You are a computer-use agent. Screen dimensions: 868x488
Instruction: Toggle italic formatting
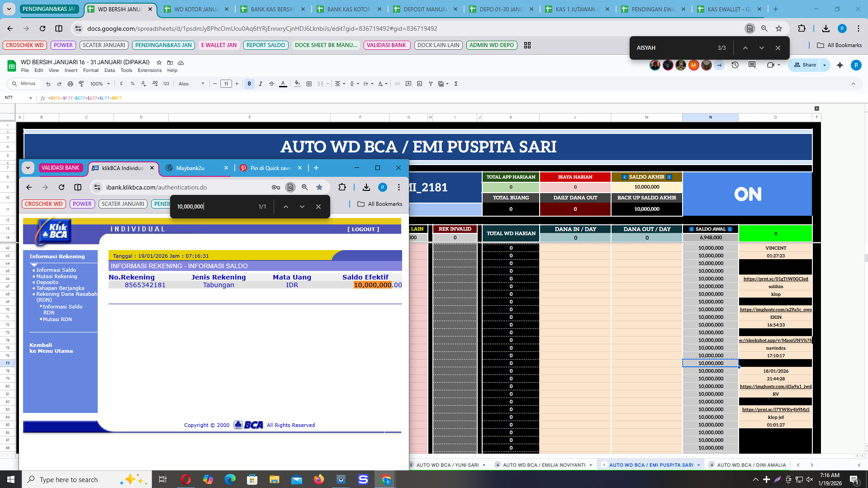click(x=261, y=84)
